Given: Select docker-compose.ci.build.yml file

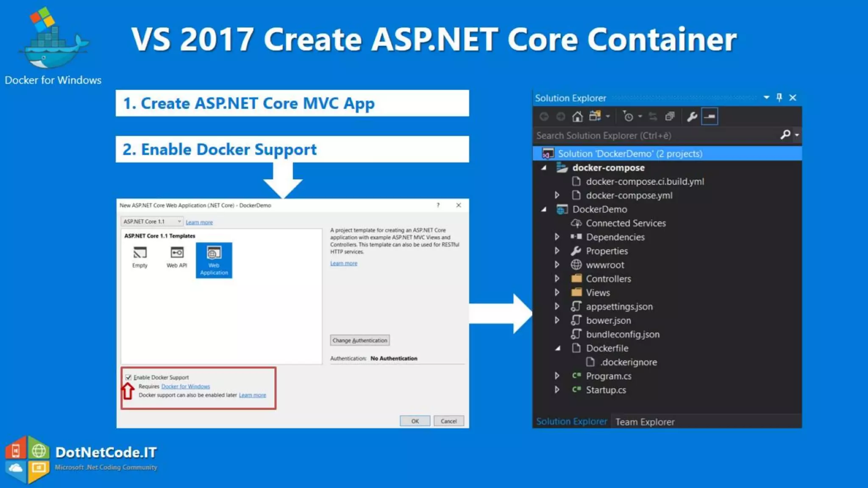Looking at the screenshot, I should [x=645, y=182].
